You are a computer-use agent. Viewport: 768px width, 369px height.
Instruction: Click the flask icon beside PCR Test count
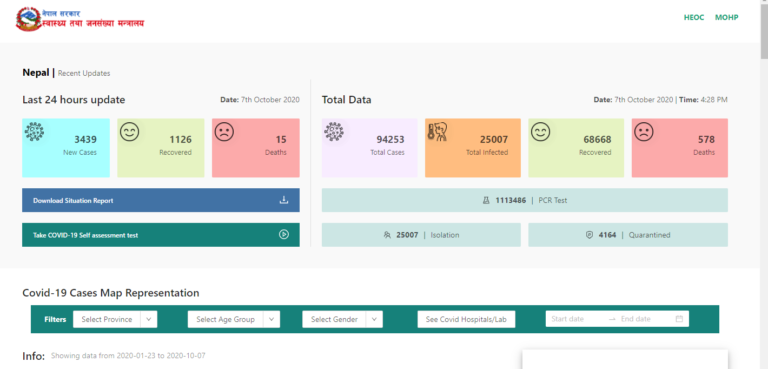[x=486, y=200]
